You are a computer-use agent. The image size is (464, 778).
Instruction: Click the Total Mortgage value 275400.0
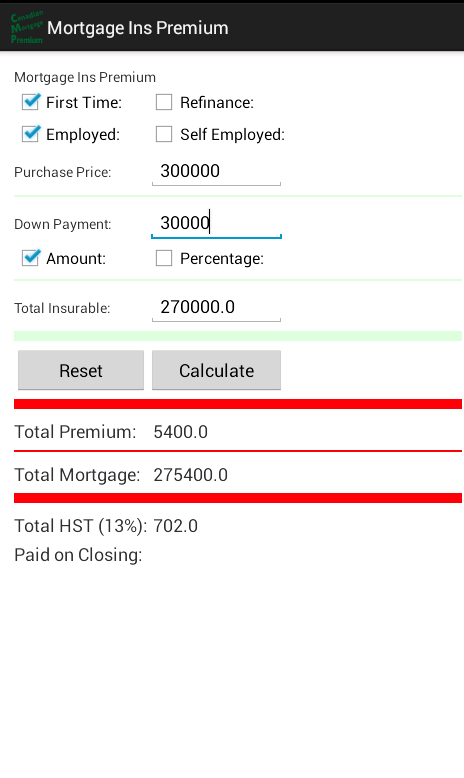click(x=190, y=475)
